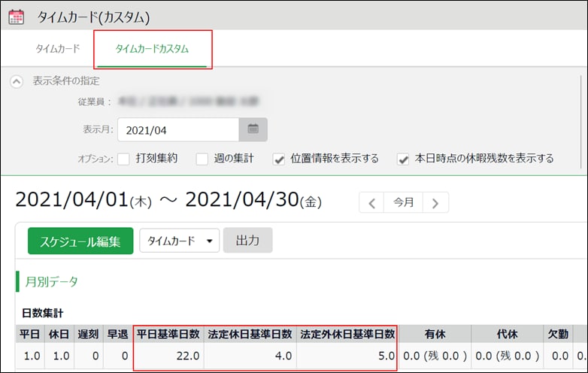Open the タイムカード output type dropdown

pos(178,241)
